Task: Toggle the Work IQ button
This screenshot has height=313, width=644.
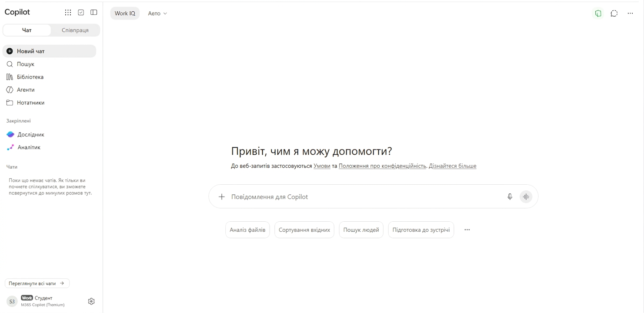Action: pos(125,13)
